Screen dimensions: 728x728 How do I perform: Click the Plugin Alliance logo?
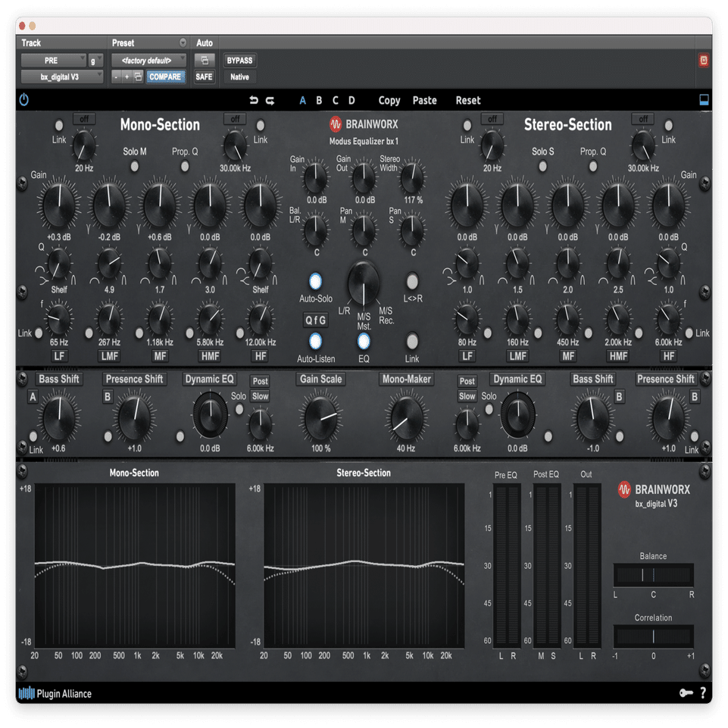point(55,693)
